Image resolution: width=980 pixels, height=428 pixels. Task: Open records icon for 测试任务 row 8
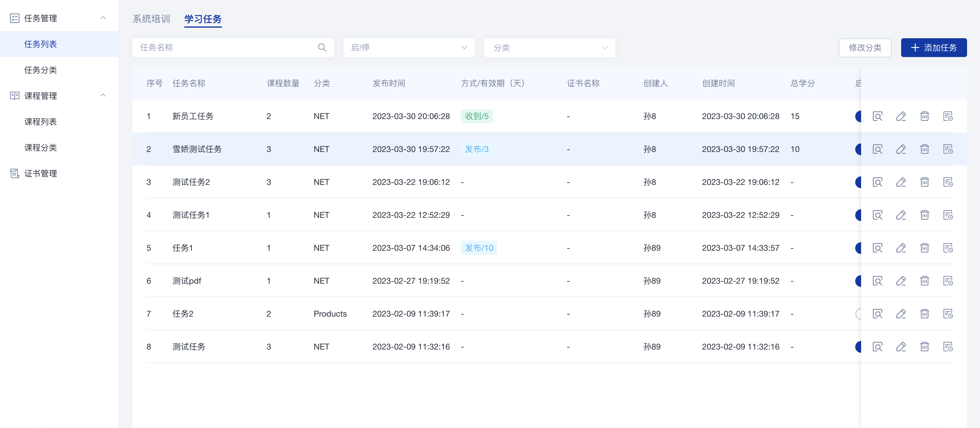948,347
